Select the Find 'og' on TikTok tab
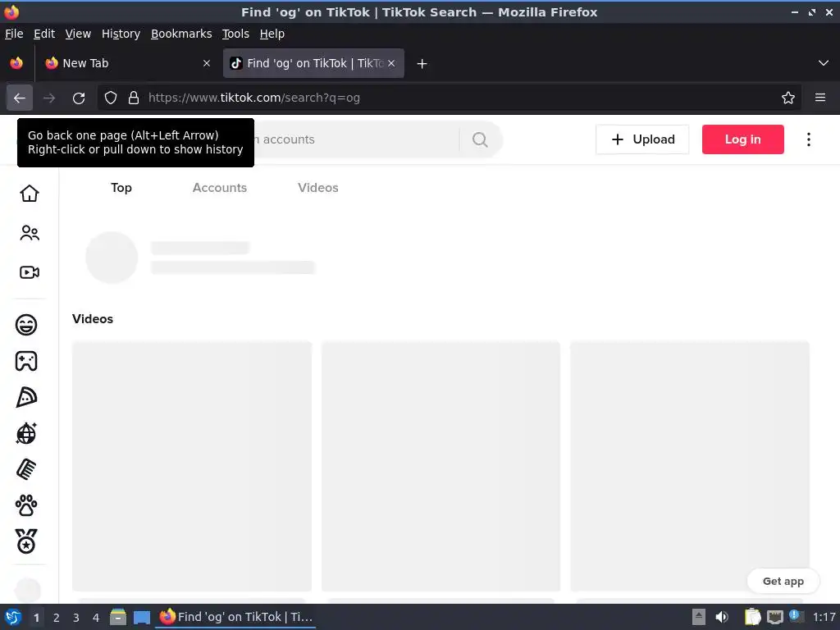Screen dimensions: 840x630 point(313,63)
